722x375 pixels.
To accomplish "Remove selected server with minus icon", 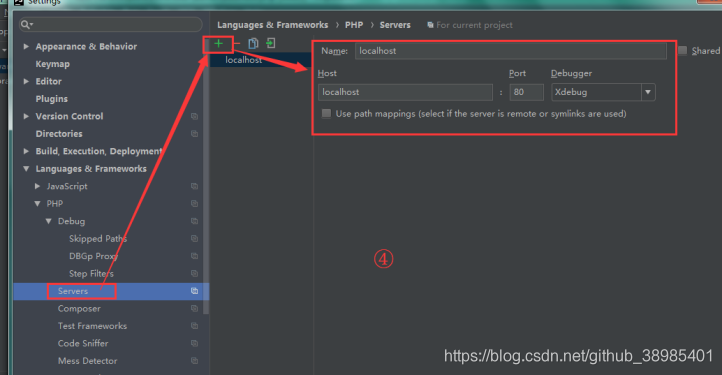I will pos(237,44).
